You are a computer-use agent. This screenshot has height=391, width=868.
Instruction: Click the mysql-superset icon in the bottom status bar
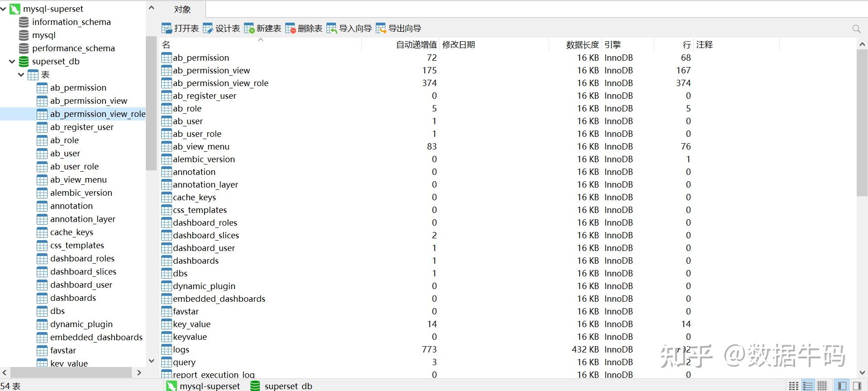tap(171, 386)
